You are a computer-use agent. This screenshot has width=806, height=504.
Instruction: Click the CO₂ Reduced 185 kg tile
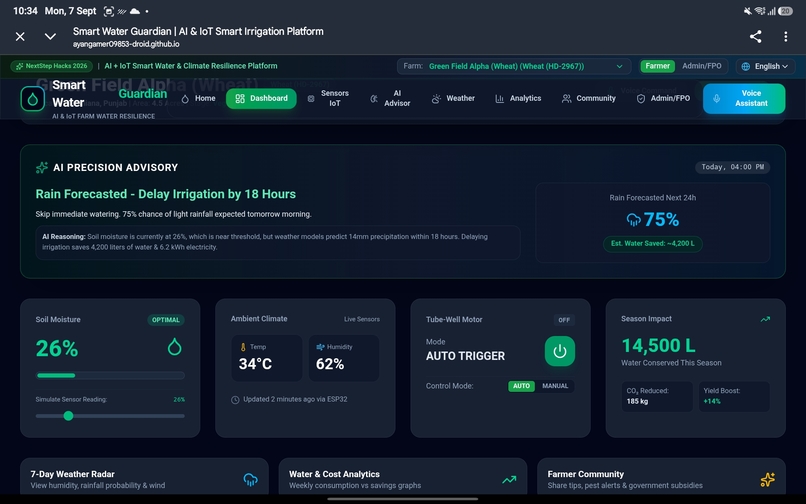click(657, 397)
